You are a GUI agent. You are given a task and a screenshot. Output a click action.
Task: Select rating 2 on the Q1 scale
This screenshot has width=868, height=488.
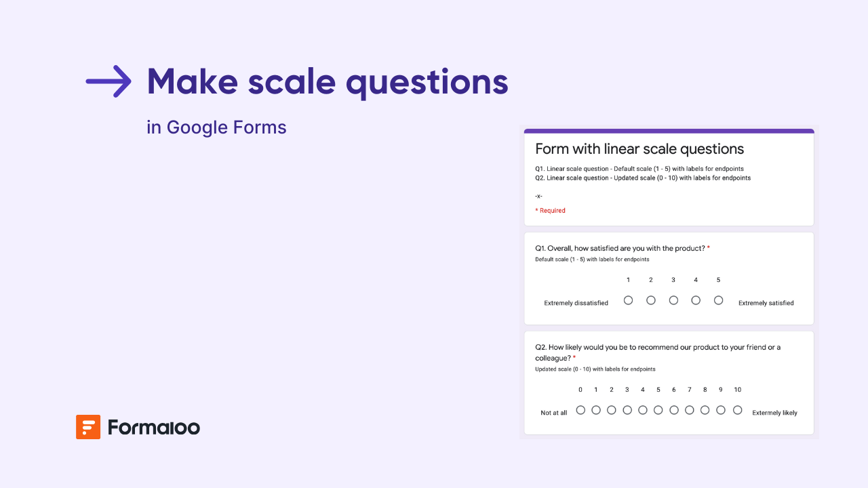click(x=650, y=300)
